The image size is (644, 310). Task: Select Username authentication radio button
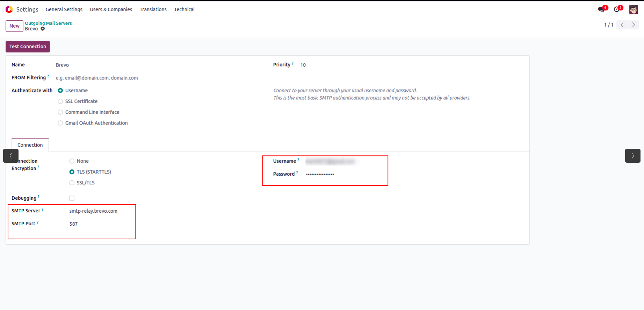(x=60, y=91)
